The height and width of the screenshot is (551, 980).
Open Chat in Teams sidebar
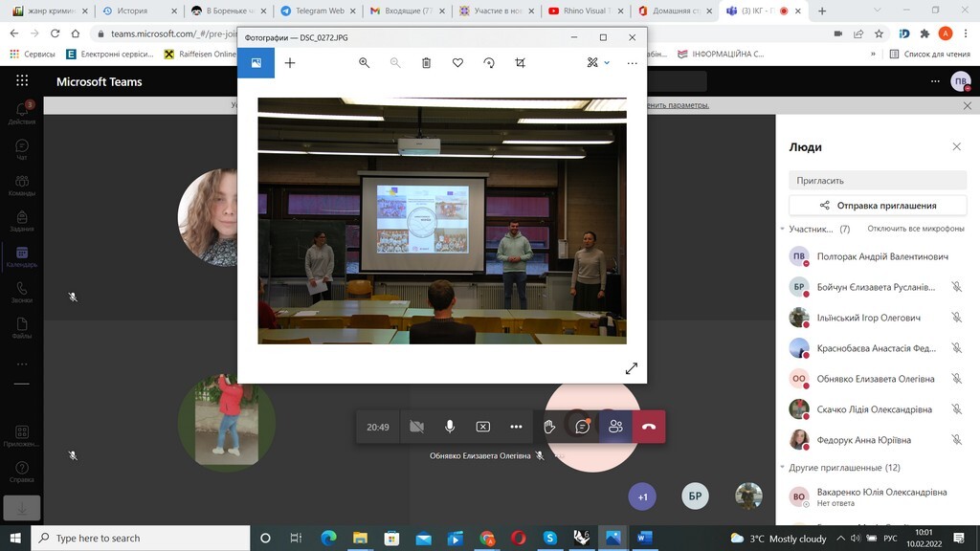pyautogui.click(x=22, y=149)
